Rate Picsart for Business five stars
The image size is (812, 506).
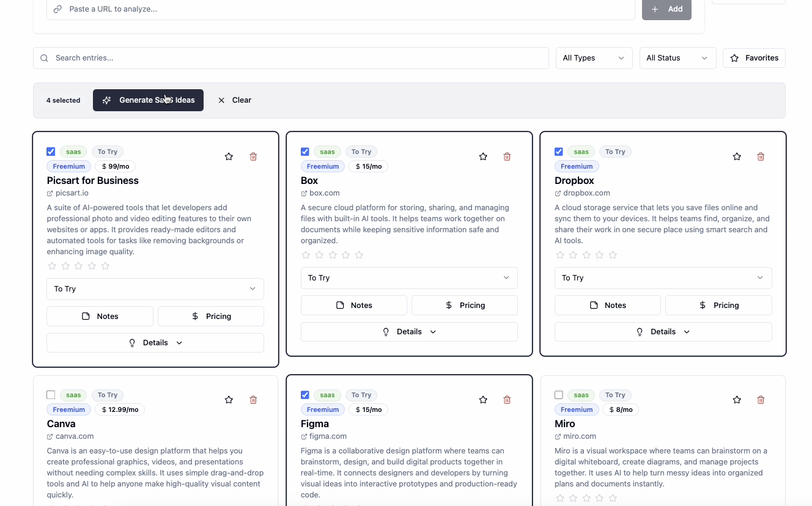pos(105,266)
